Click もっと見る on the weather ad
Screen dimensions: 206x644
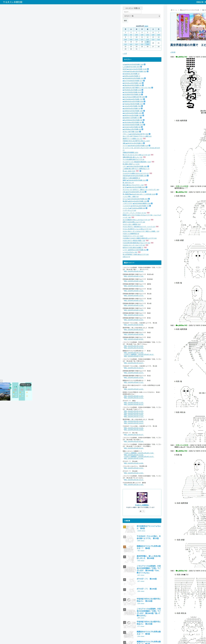tap(26, 385)
